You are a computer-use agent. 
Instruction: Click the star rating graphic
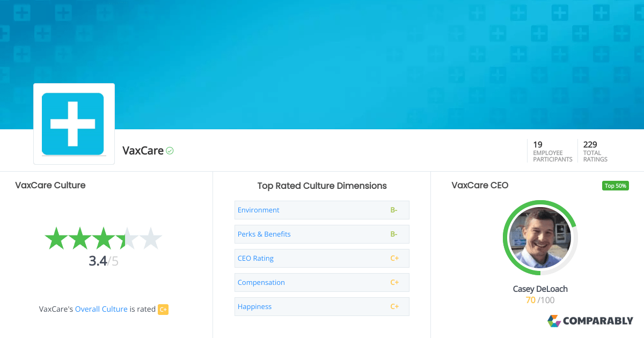(103, 238)
